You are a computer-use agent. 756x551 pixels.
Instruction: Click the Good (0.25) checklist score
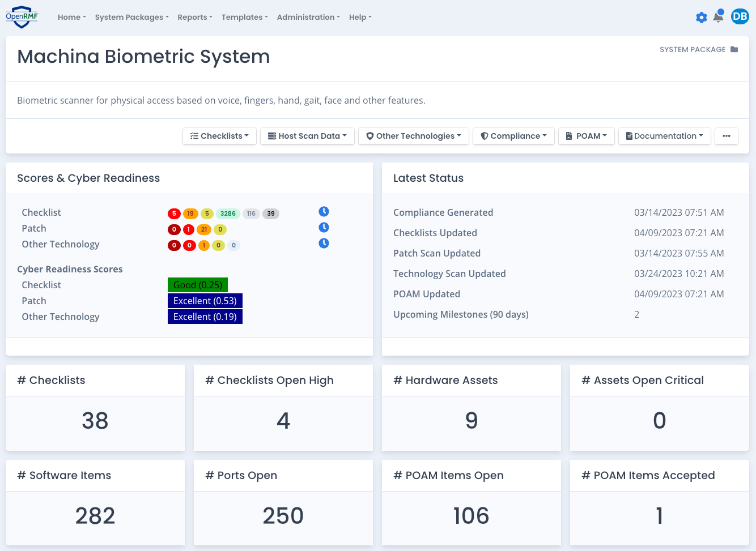tap(198, 285)
